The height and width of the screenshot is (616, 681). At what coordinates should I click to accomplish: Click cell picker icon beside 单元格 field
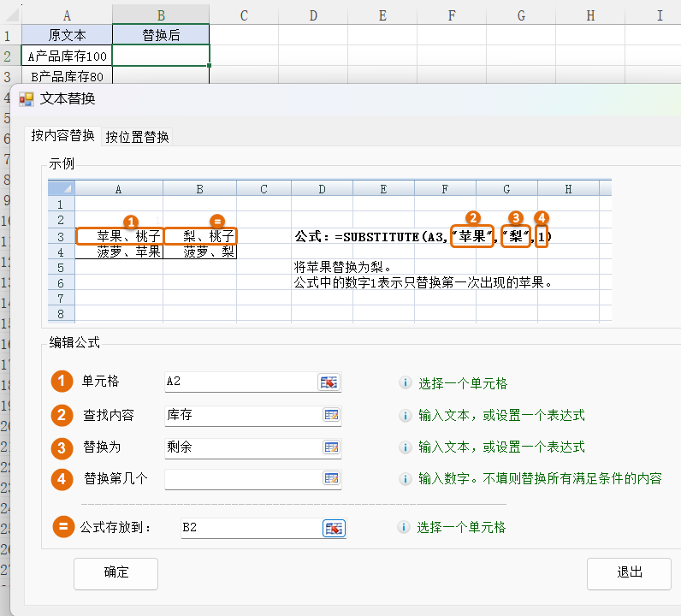330,382
